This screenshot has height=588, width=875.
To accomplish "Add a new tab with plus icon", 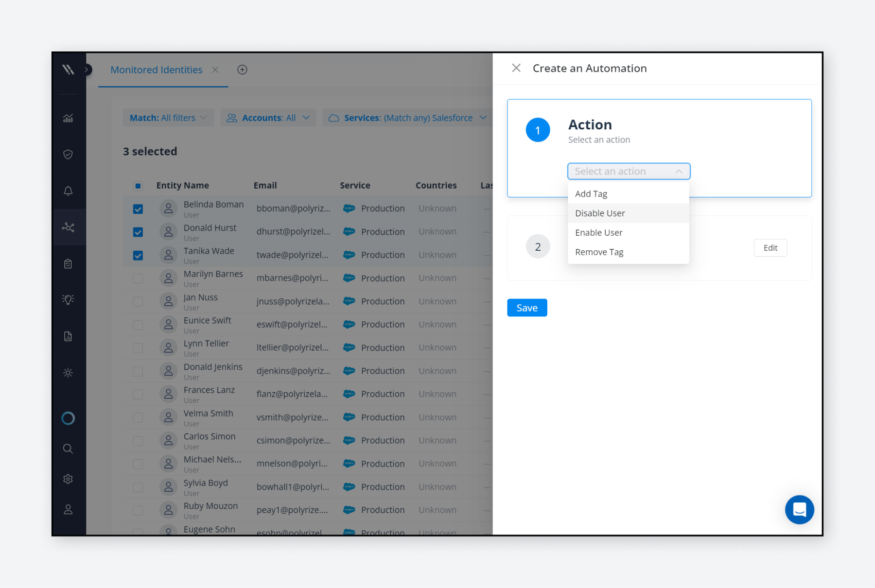I will tap(242, 69).
